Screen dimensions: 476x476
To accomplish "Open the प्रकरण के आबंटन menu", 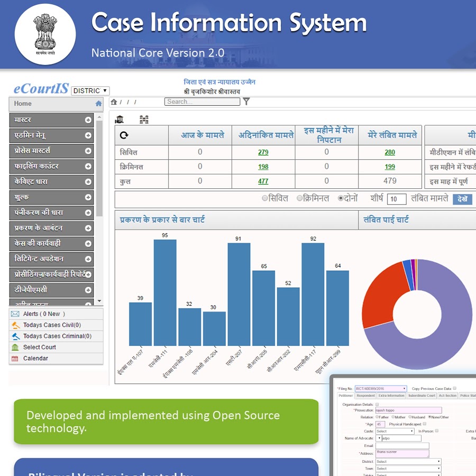I will [x=51, y=228].
